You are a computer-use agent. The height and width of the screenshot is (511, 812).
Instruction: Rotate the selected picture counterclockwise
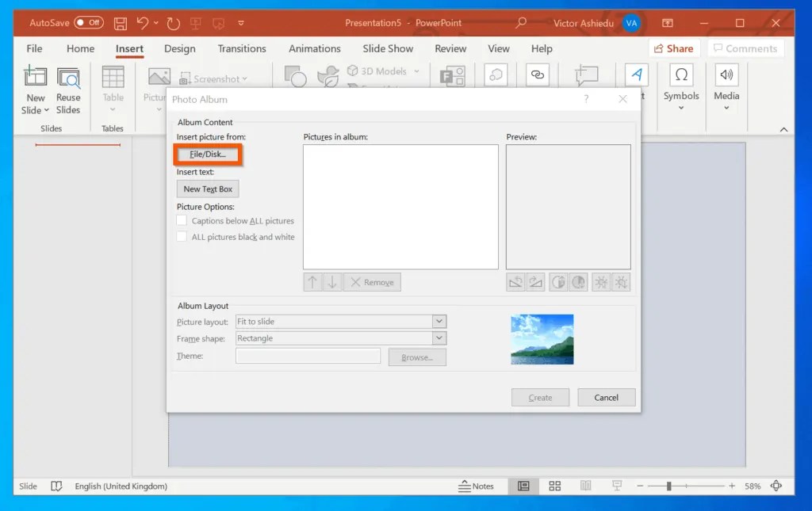tap(515, 281)
